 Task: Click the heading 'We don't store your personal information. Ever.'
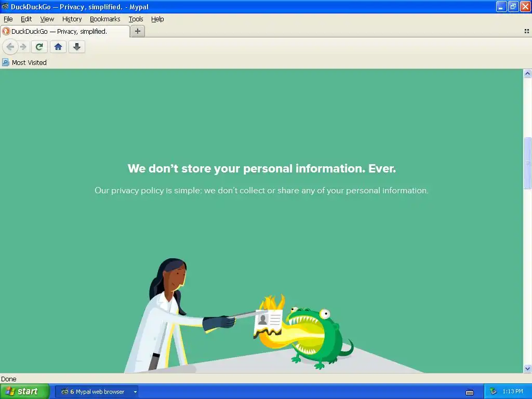[262, 169]
